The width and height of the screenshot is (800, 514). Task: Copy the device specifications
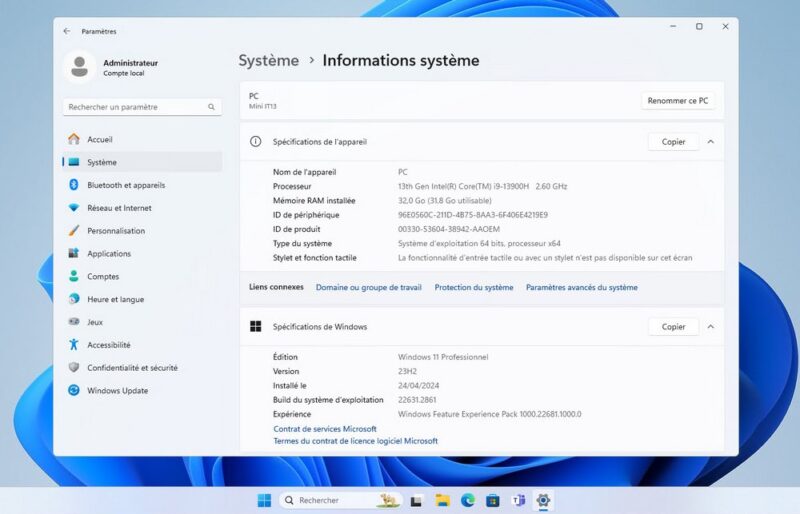coord(673,142)
